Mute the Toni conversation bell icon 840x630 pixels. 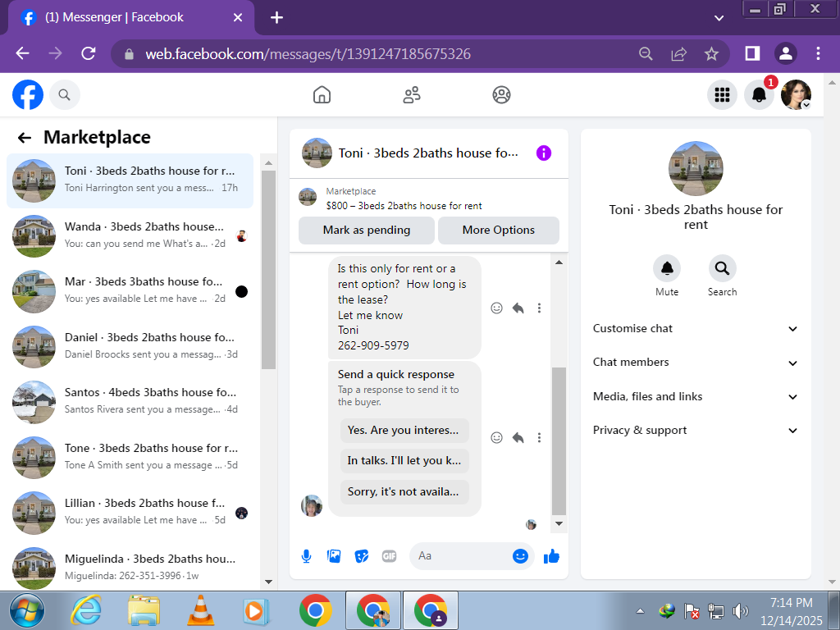point(667,268)
